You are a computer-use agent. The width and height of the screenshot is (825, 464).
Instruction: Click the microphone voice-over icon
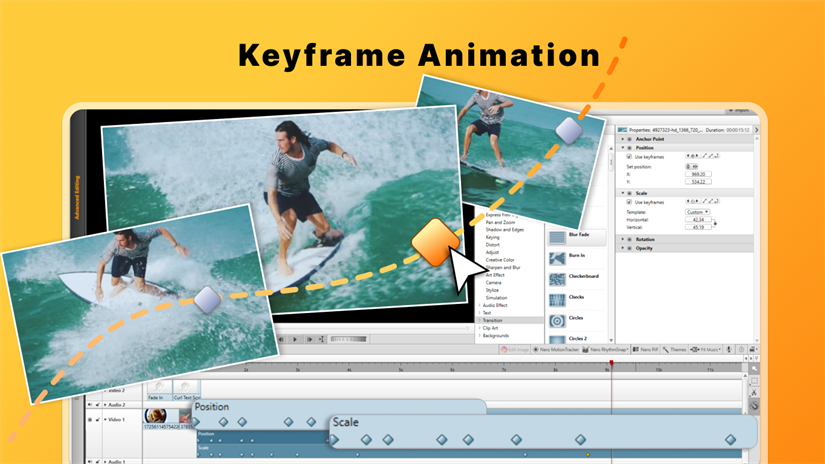click(729, 349)
